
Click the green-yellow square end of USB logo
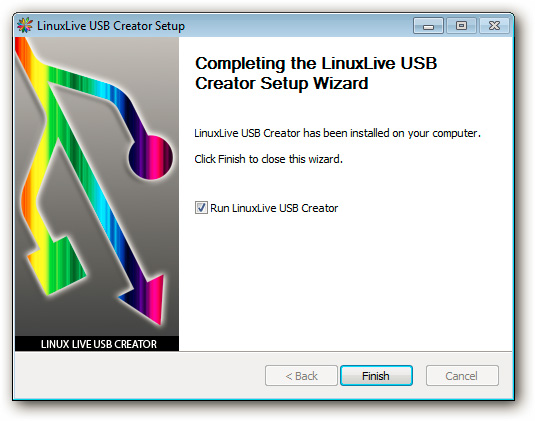(57, 265)
